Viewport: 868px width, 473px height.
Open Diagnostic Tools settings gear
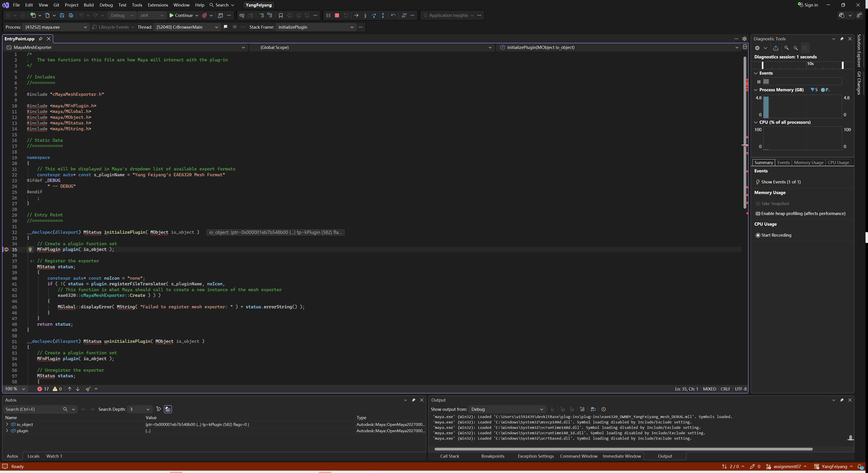[x=757, y=48]
